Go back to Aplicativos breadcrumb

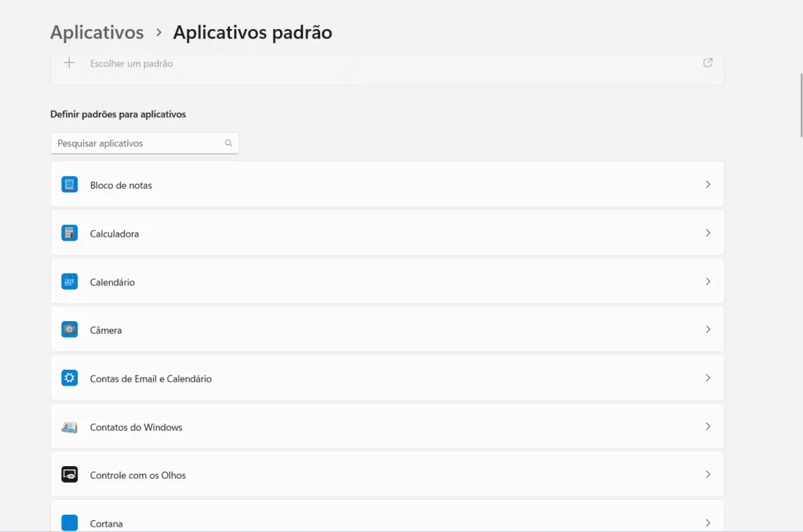tap(97, 32)
